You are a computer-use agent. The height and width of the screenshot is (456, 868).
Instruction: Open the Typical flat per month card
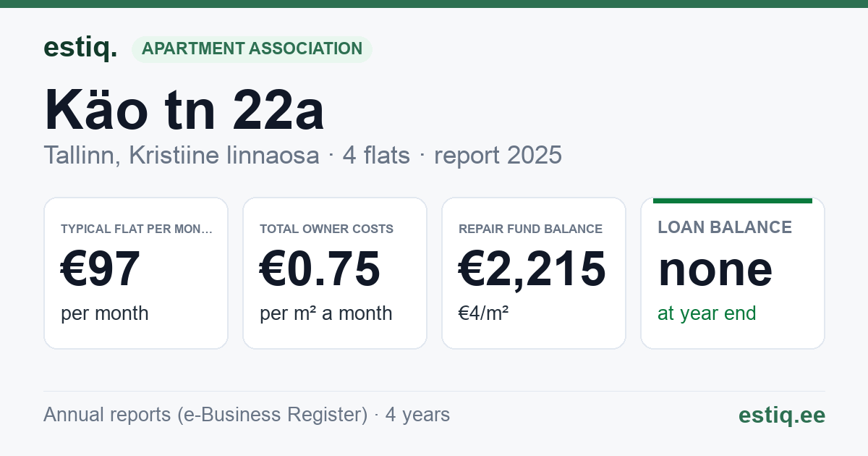tap(136, 273)
